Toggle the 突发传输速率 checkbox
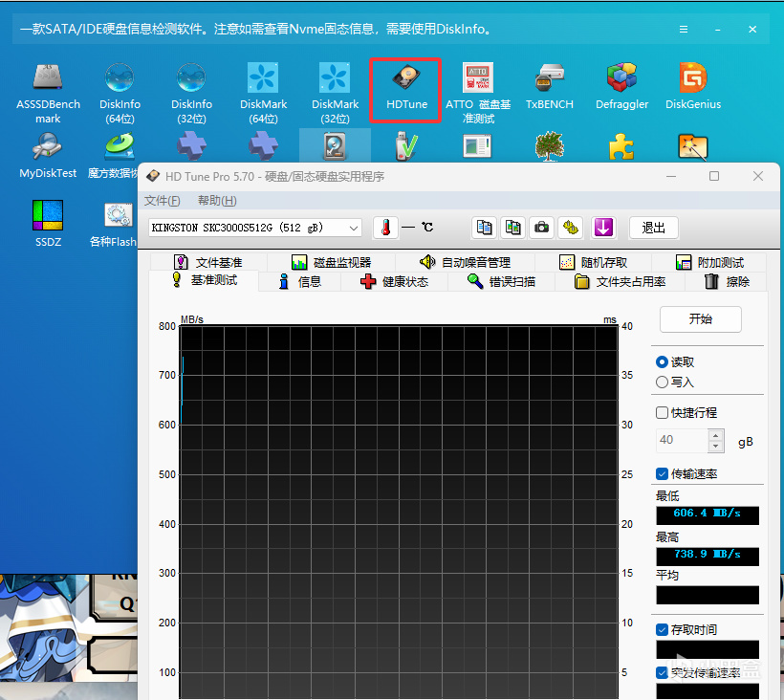784x700 pixels. click(662, 673)
